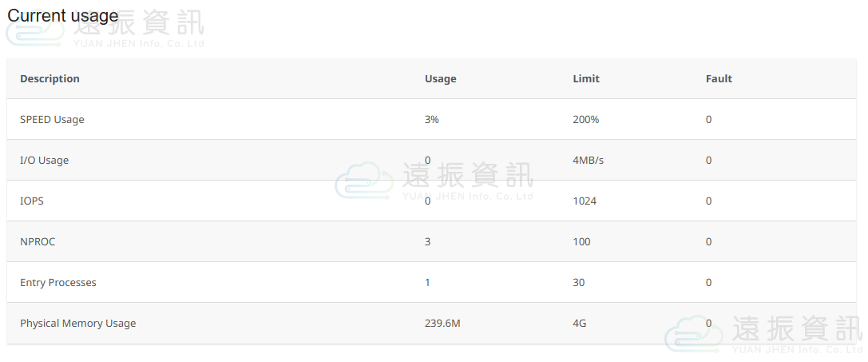The height and width of the screenshot is (362, 868).
Task: Select the SPEED Usage row label
Action: [52, 119]
